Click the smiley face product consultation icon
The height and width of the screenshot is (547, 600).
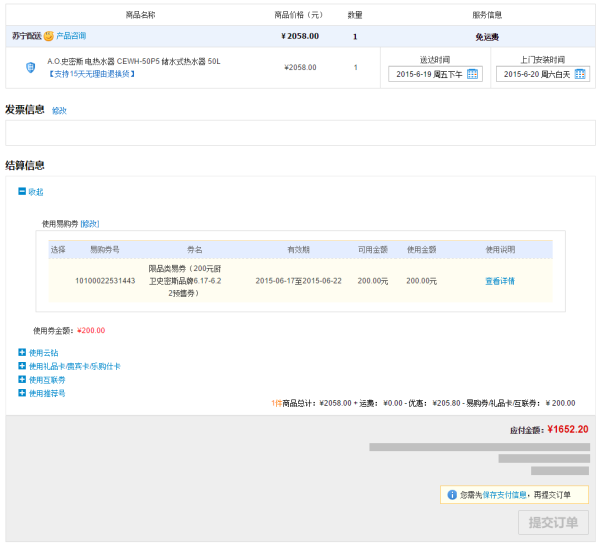[49, 36]
